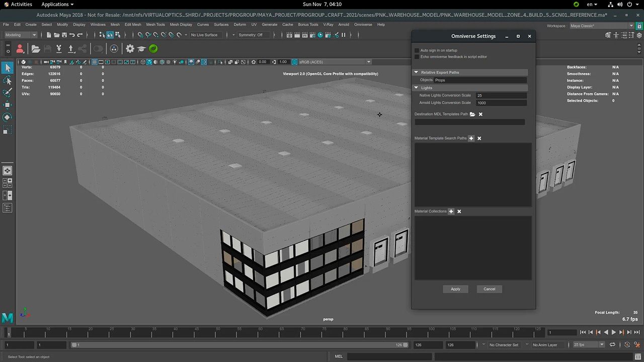Toggle playback looping on the range slider
Screen dimensions: 644x362
[x=612, y=345]
